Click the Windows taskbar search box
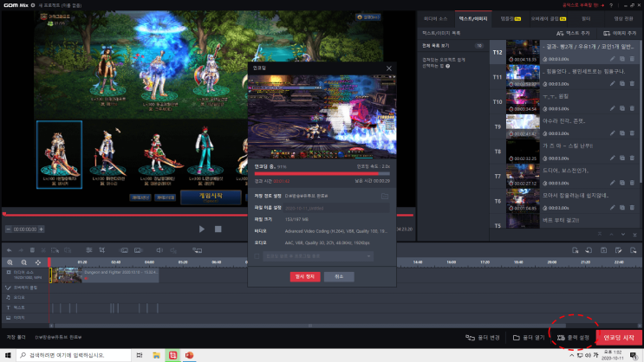 point(74,355)
